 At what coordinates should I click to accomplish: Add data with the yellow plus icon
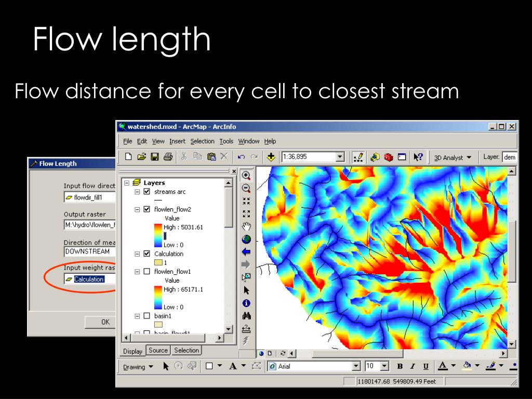[271, 157]
